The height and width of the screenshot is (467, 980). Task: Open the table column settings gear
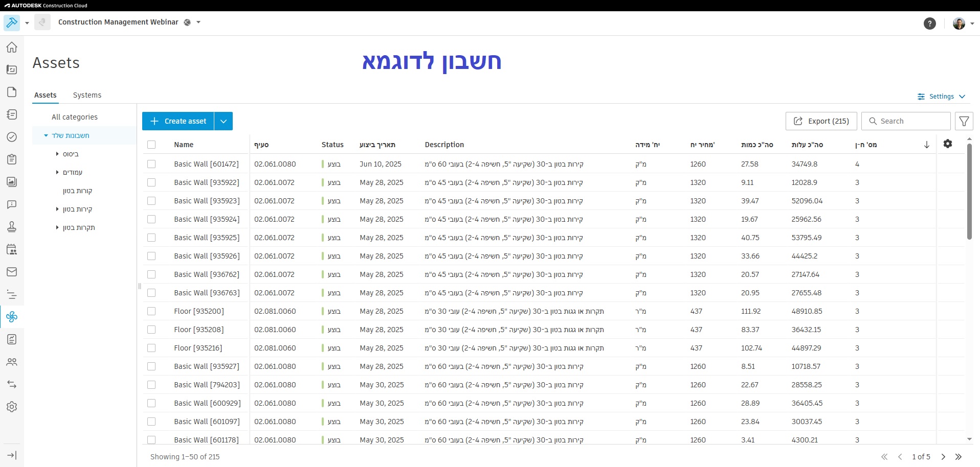click(948, 144)
